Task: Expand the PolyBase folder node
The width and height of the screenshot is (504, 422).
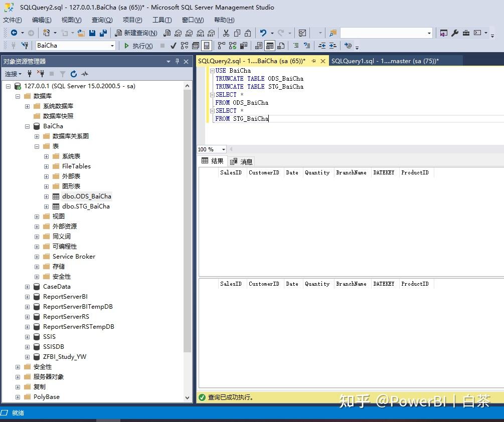Action: pos(18,397)
